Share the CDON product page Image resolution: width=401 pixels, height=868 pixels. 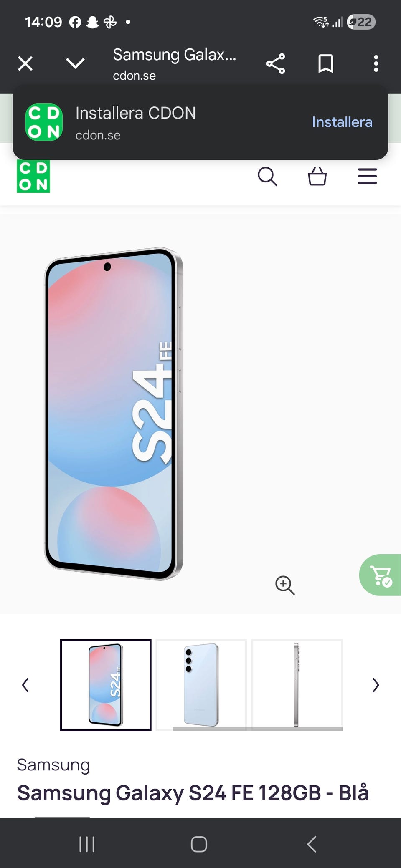point(276,64)
